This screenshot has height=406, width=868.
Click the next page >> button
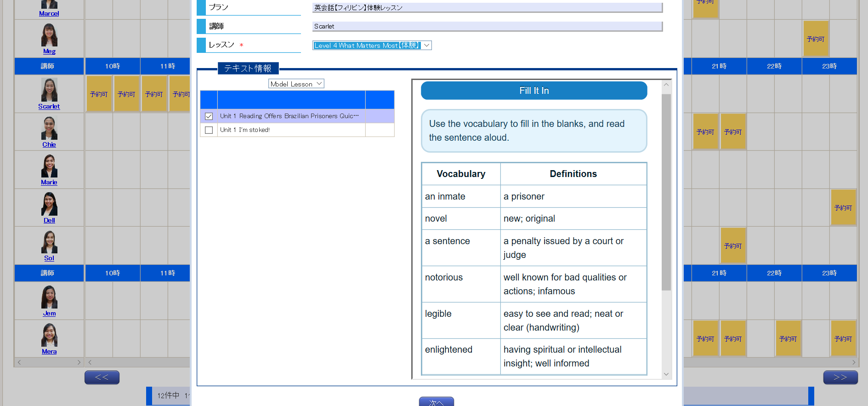pos(840,377)
